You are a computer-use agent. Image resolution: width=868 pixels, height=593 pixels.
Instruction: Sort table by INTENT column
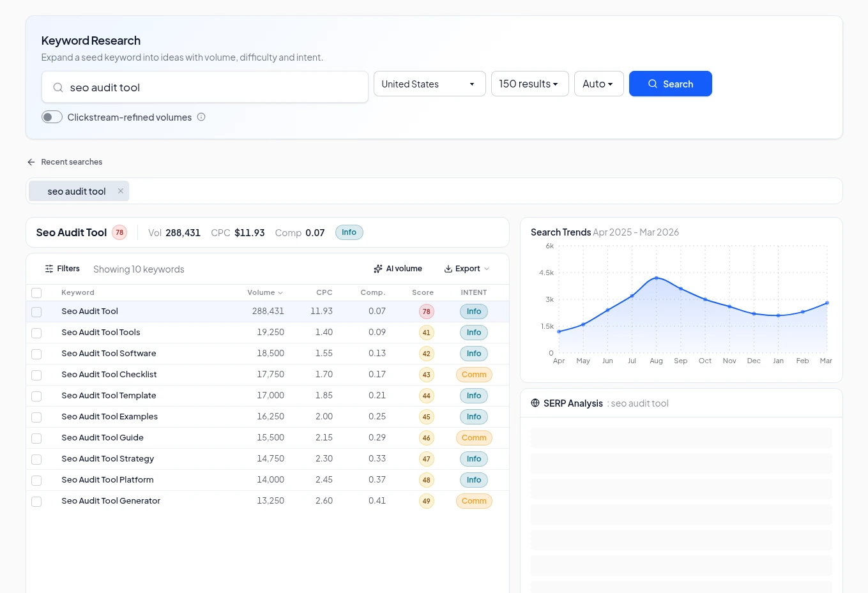coord(474,292)
